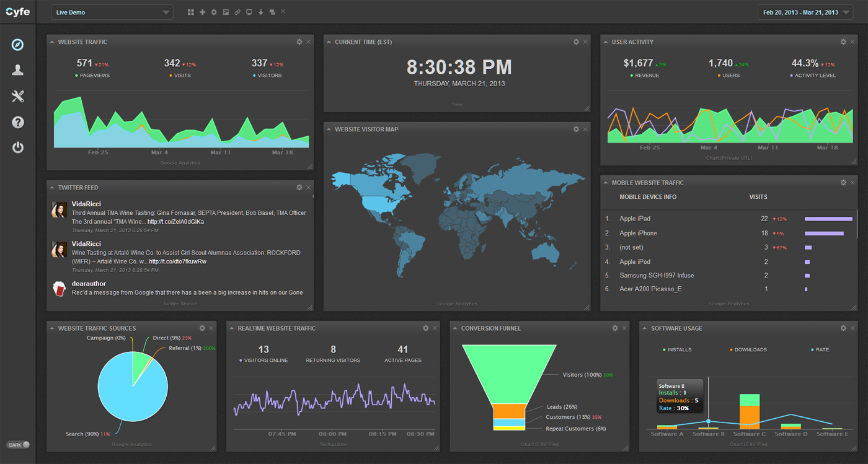Collapse the Realtime Website Traffic triangle

coord(232,328)
